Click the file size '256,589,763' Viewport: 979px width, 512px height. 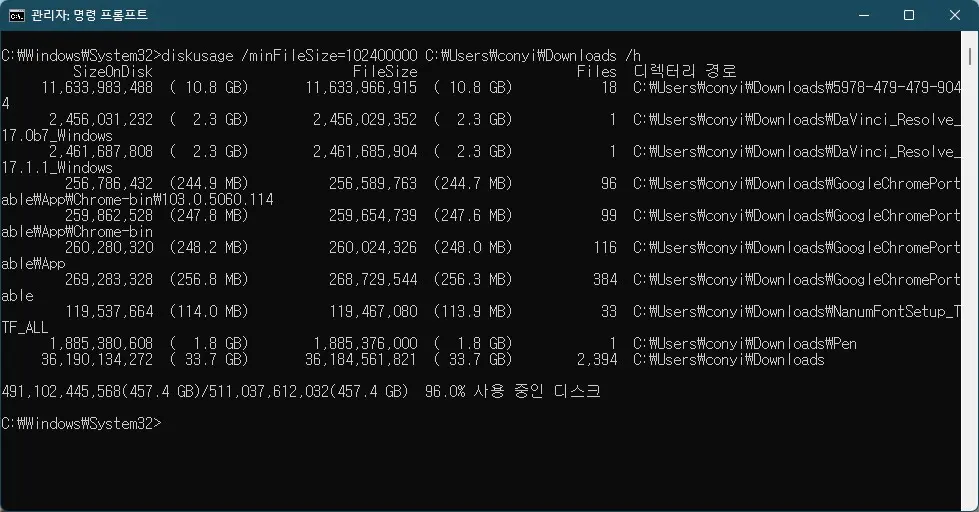373,184
